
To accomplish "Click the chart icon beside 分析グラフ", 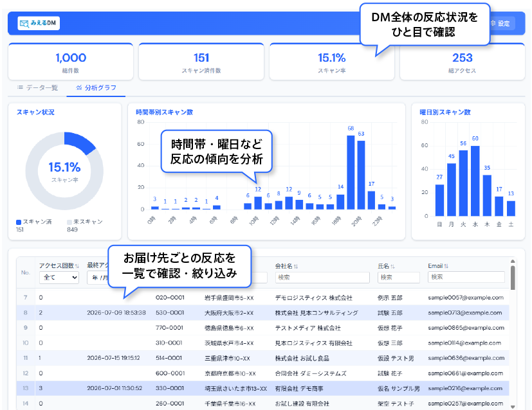I will [x=79, y=87].
